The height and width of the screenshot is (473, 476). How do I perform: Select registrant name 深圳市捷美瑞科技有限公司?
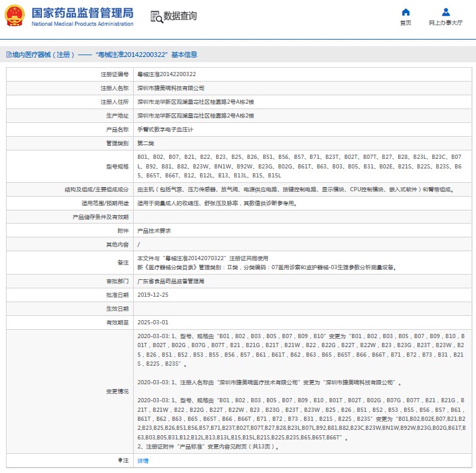pos(171,88)
